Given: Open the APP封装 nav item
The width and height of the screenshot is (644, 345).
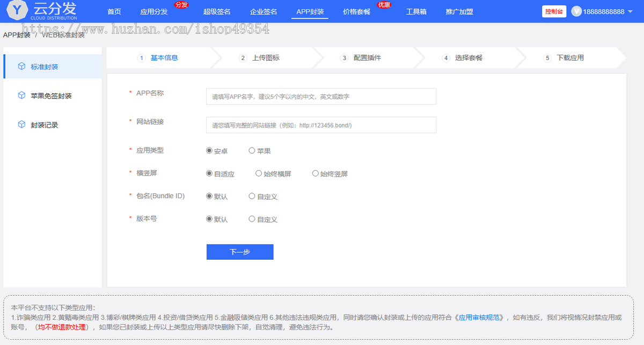Looking at the screenshot, I should tap(310, 12).
